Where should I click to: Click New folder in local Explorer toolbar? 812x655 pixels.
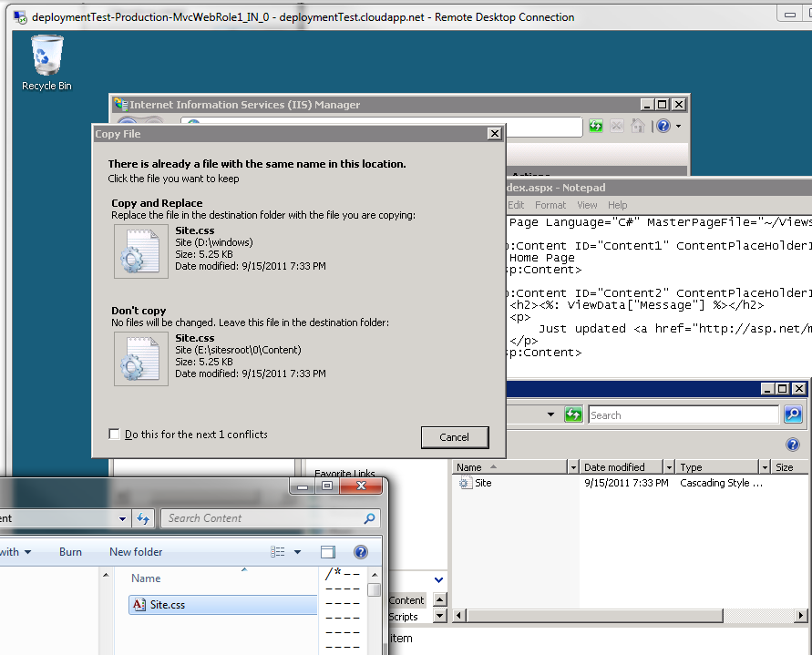[136, 552]
